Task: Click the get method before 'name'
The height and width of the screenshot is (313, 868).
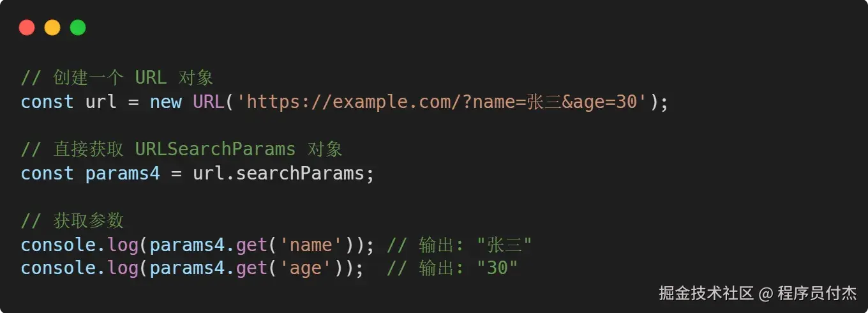Action: [251, 245]
